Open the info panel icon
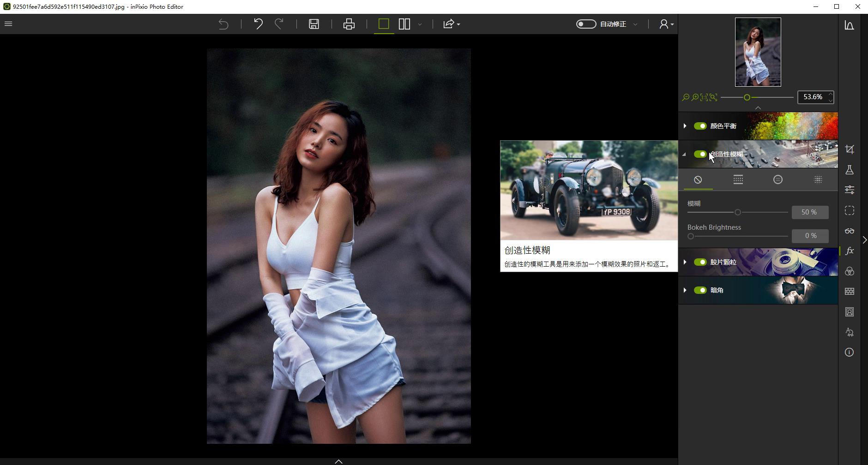This screenshot has height=465, width=868. [850, 352]
